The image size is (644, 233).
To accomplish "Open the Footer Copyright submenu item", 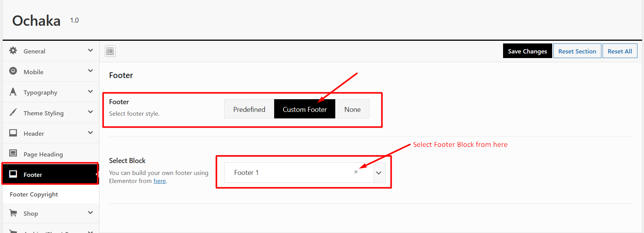I will coord(34,195).
